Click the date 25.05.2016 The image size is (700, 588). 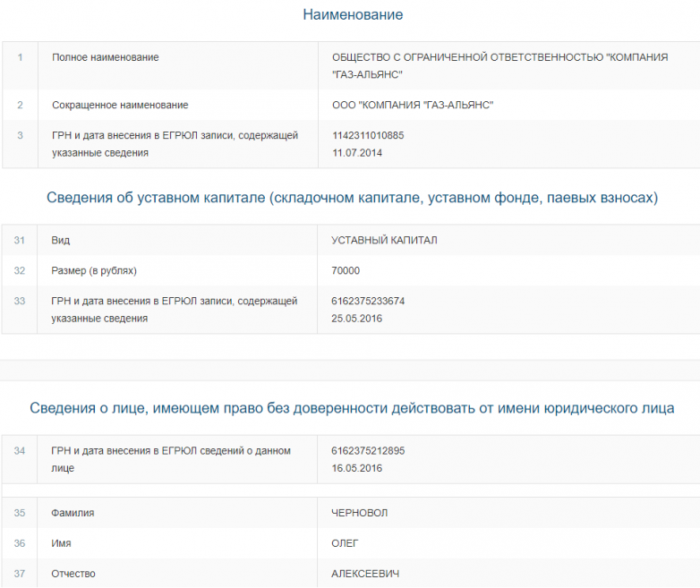tap(357, 319)
